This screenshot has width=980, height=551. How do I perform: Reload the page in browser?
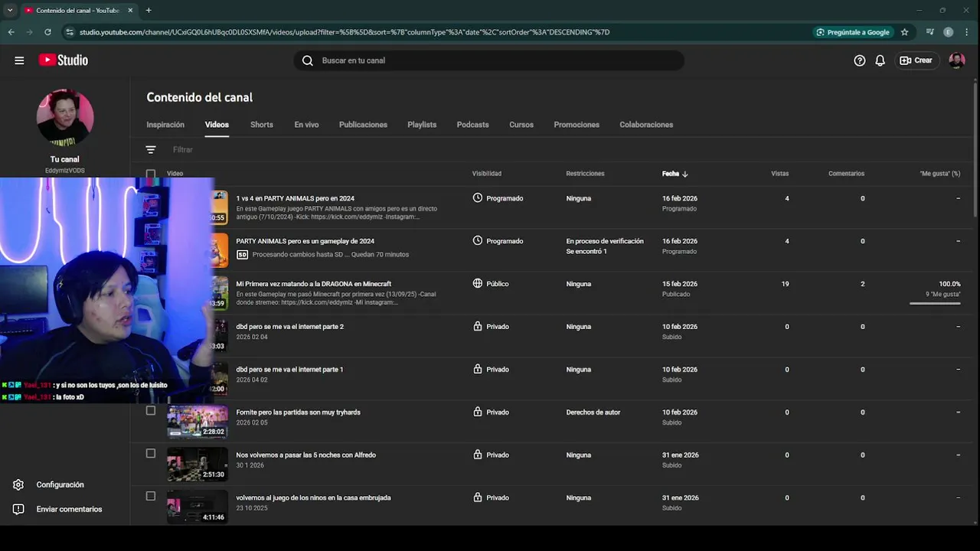pos(47,32)
